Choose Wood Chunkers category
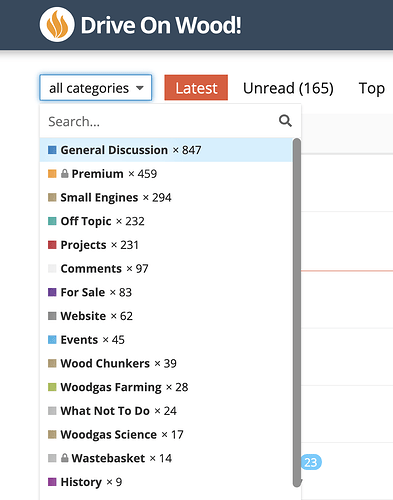393x500 pixels. [x=166, y=363]
